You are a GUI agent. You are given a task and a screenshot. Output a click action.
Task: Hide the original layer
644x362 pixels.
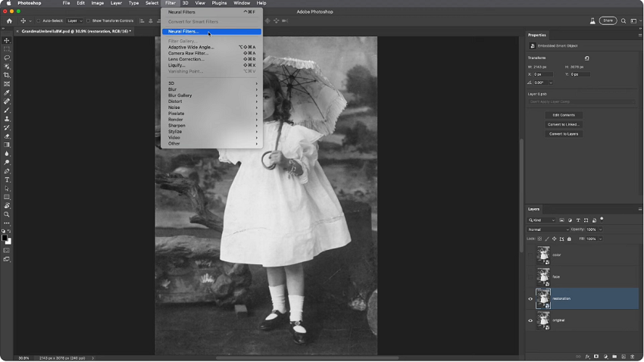[530, 320]
